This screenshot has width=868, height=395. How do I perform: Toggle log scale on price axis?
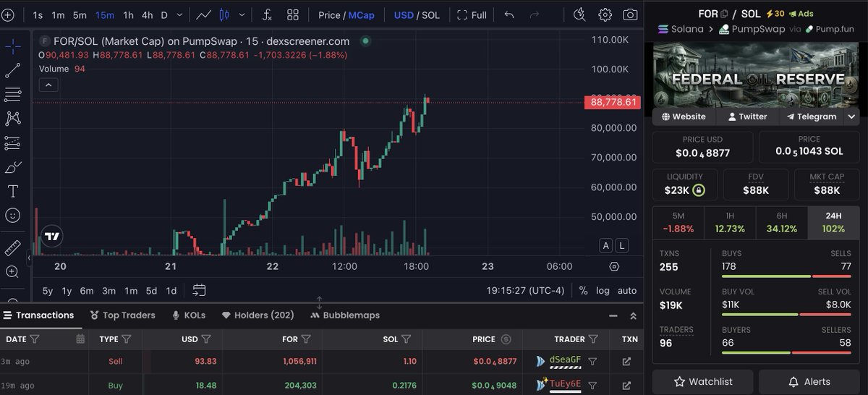[x=603, y=290]
